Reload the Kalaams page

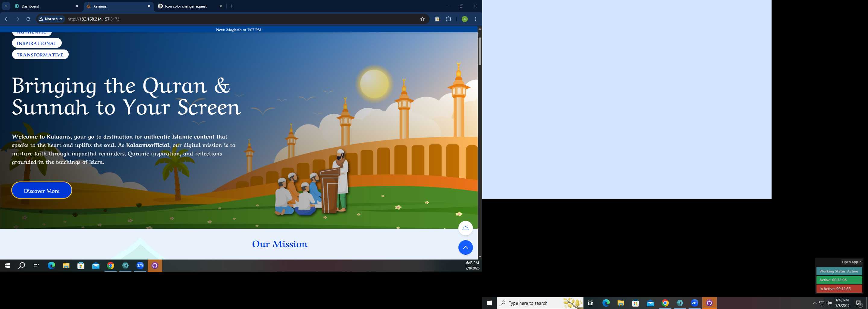click(x=28, y=19)
